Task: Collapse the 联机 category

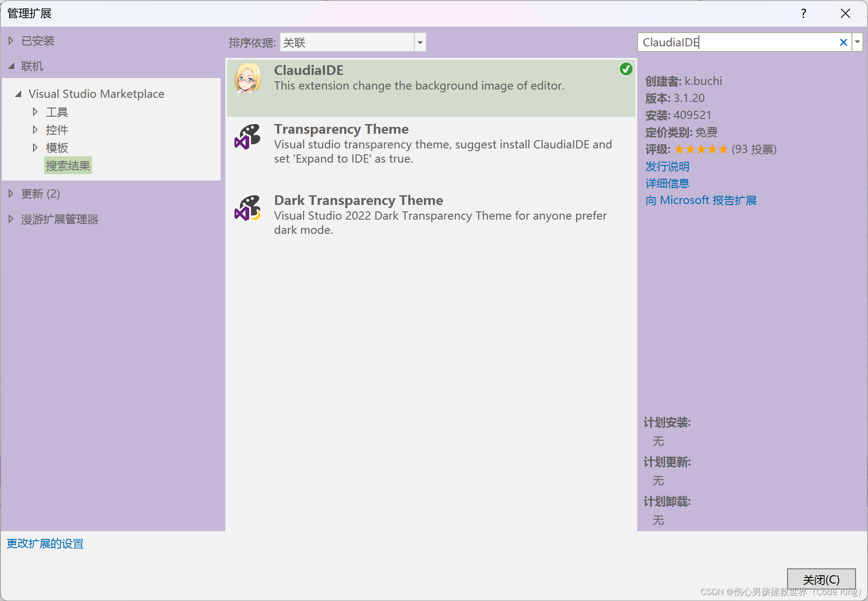Action: [x=11, y=66]
